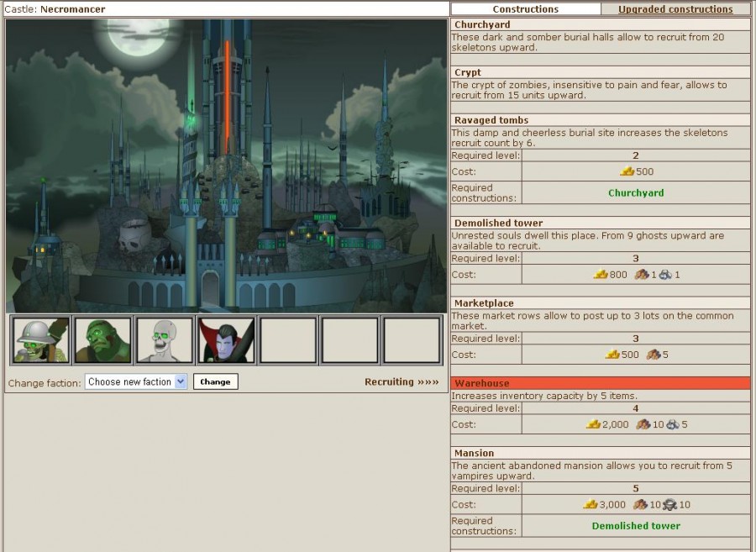756x552 pixels.
Task: Click the gold icon in Ravaged tombs cost
Action: pyautogui.click(x=627, y=171)
